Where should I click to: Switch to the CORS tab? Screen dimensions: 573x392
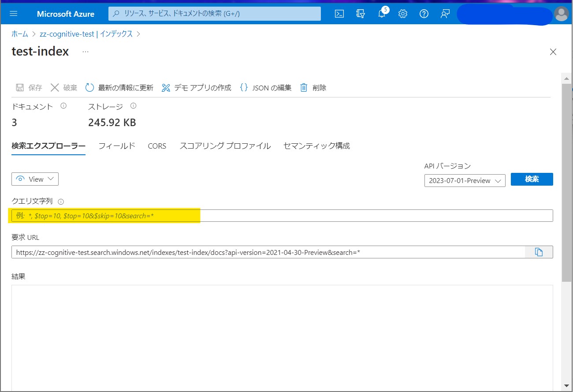[x=157, y=146]
